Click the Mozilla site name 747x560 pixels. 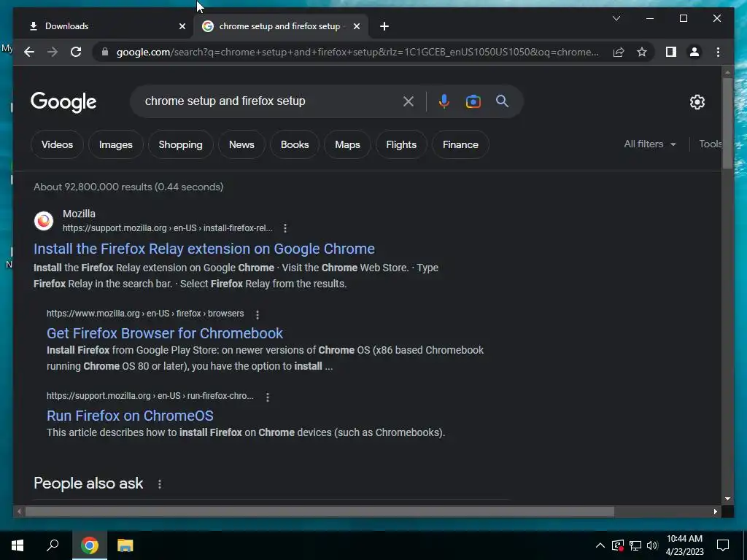click(79, 214)
